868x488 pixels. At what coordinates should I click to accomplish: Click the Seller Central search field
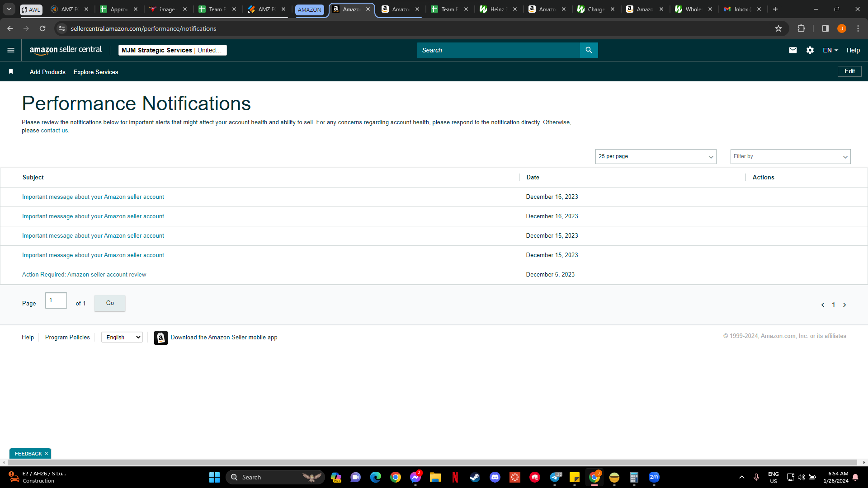click(x=498, y=50)
